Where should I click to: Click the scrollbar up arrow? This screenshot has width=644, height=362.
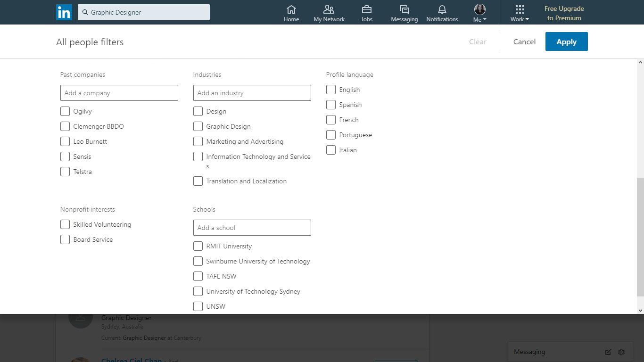[640, 63]
